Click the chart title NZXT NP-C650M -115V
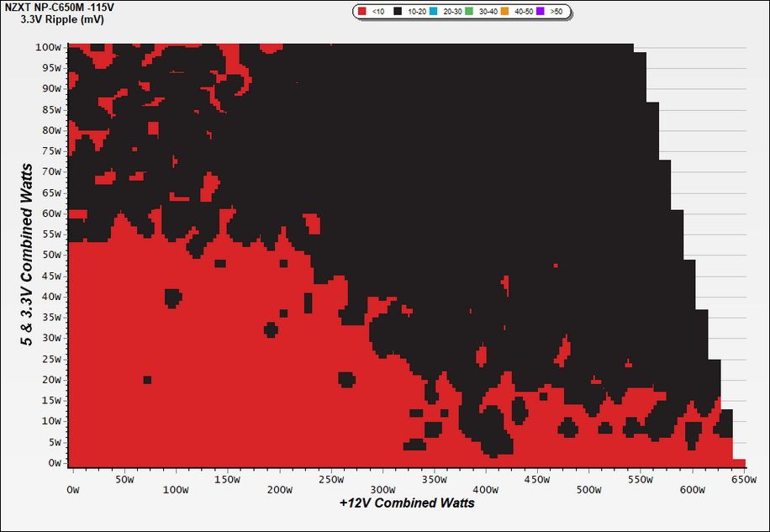This screenshot has width=770, height=532. tap(59, 8)
